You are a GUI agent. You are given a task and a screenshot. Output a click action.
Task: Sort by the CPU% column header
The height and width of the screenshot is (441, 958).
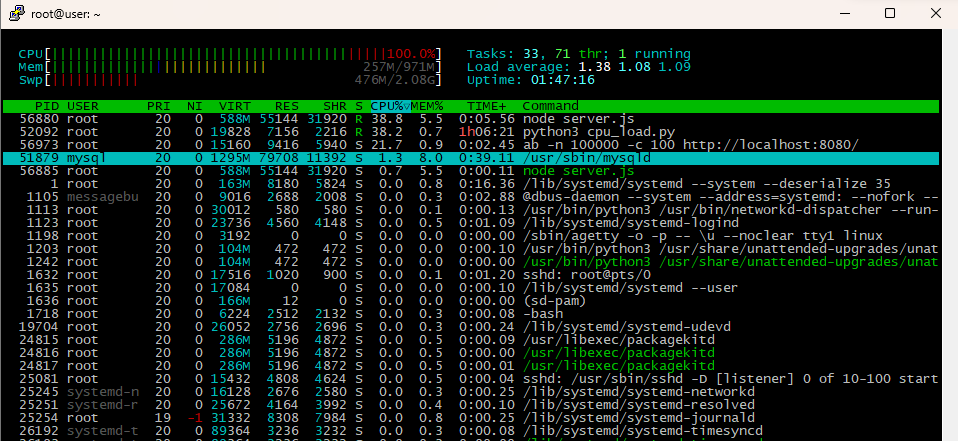(x=388, y=106)
